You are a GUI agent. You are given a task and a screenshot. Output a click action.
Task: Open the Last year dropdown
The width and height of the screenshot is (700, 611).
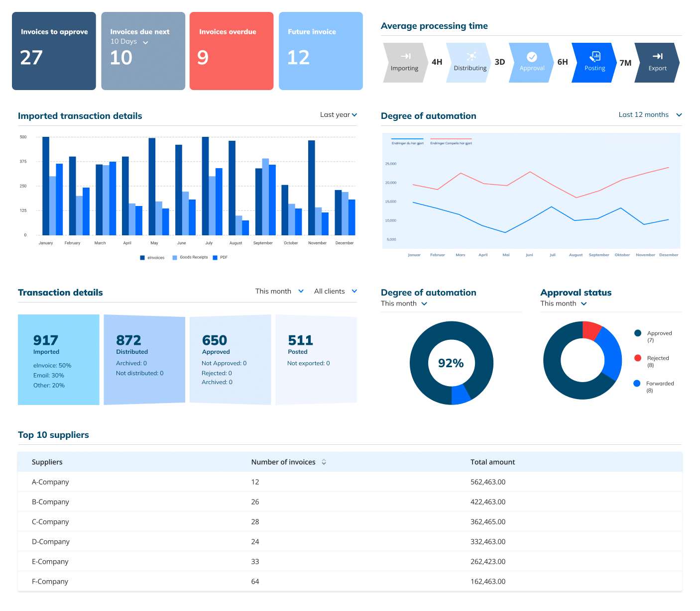tap(339, 114)
